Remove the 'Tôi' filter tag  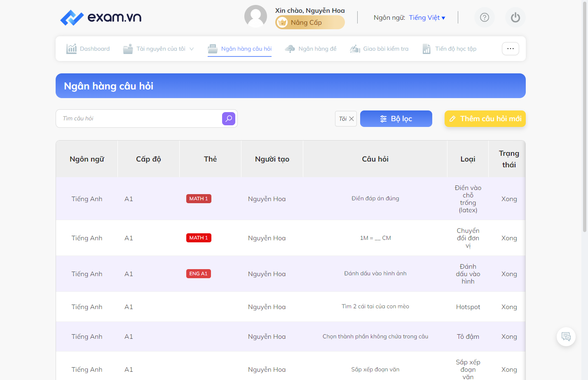tap(351, 119)
